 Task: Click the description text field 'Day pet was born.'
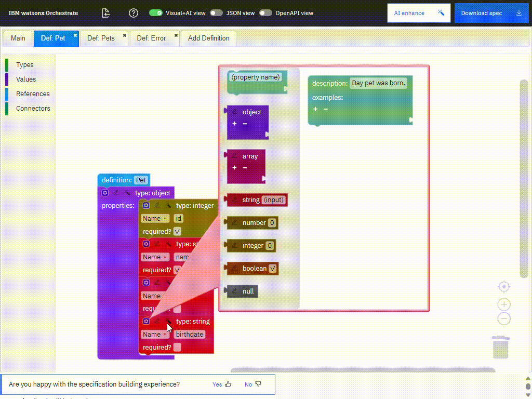378,83
